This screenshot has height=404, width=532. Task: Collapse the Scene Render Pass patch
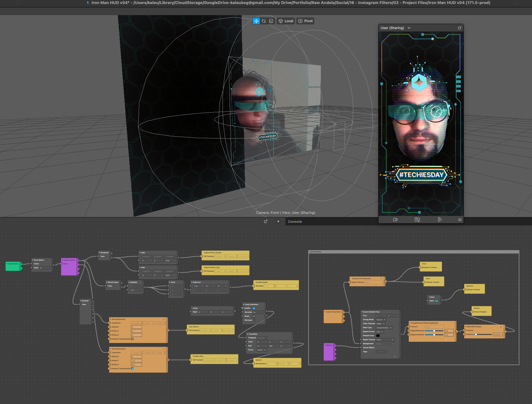[362, 312]
